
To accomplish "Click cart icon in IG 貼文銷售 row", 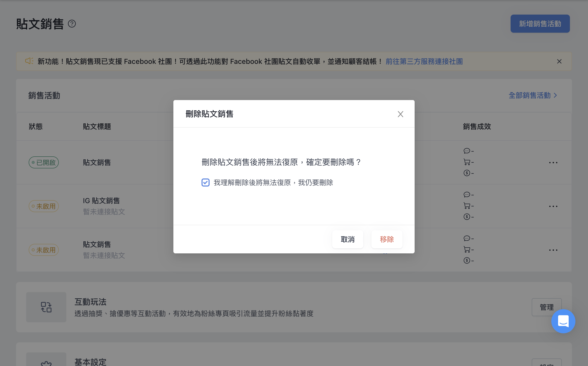I will click(x=467, y=206).
